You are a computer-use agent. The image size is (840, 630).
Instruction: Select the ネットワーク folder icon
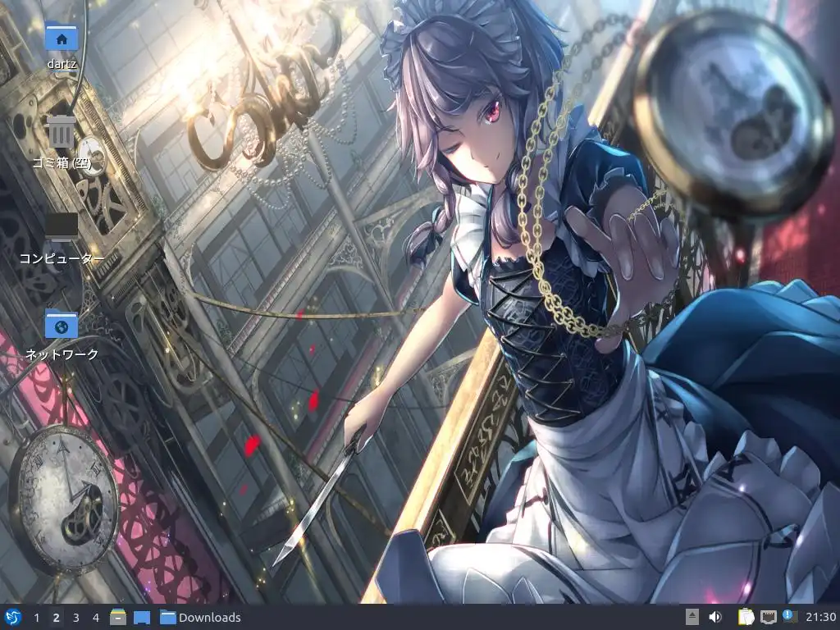click(62, 323)
